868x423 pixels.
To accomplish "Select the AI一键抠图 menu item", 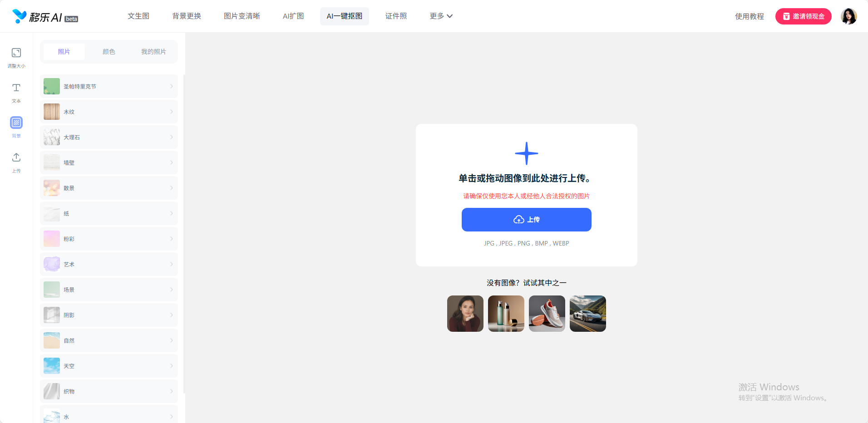I will (x=345, y=16).
